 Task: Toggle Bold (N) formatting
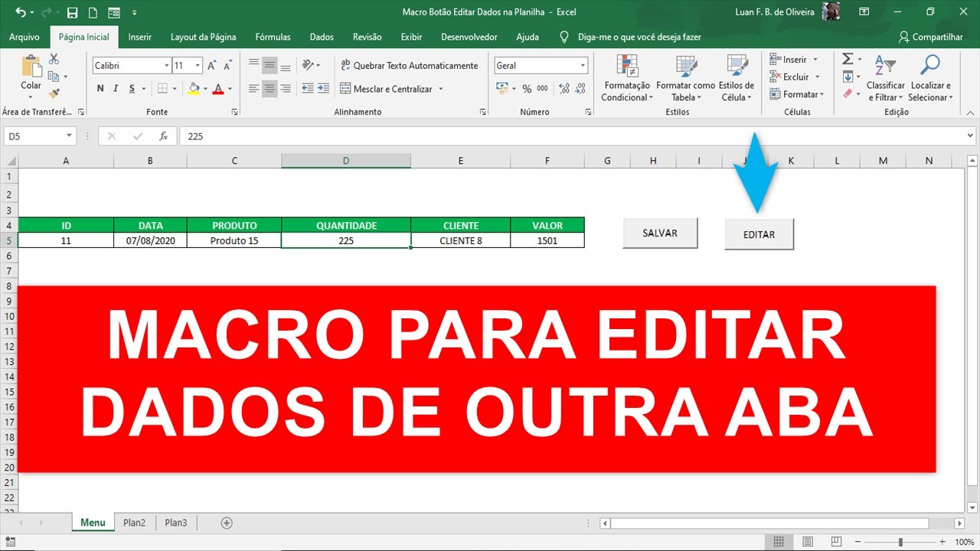click(x=100, y=89)
